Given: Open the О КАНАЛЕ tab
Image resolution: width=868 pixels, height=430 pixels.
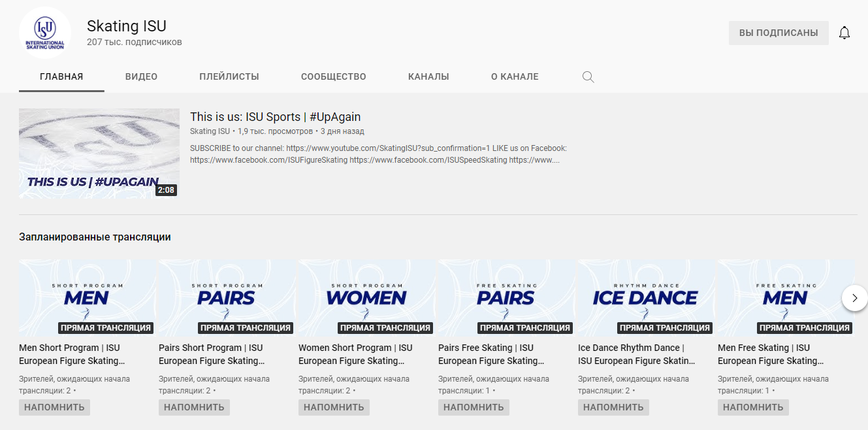Looking at the screenshot, I should [x=515, y=76].
